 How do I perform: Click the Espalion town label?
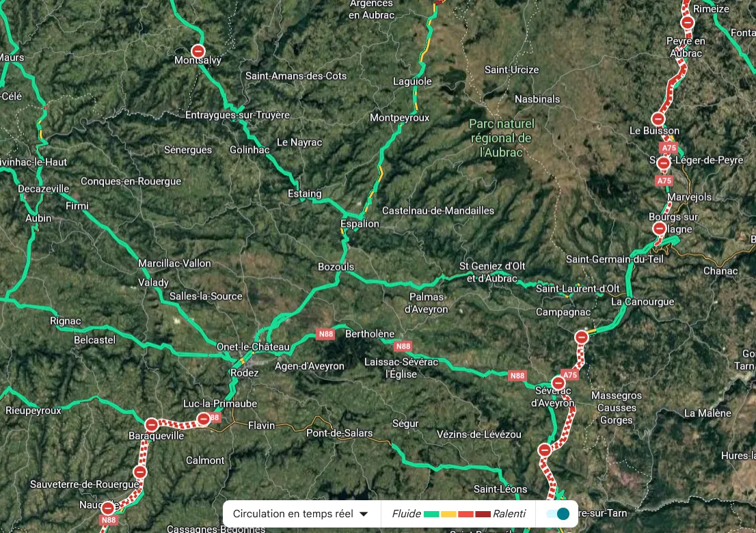360,223
